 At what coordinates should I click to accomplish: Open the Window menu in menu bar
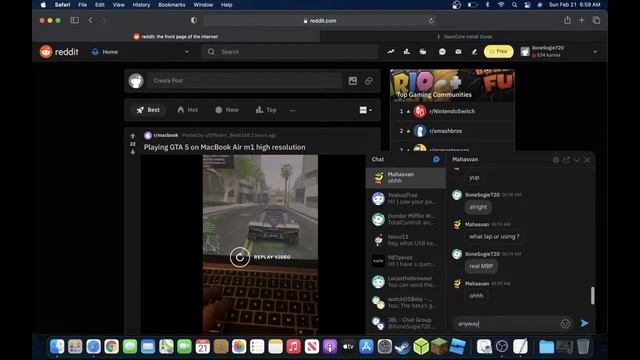point(203,5)
